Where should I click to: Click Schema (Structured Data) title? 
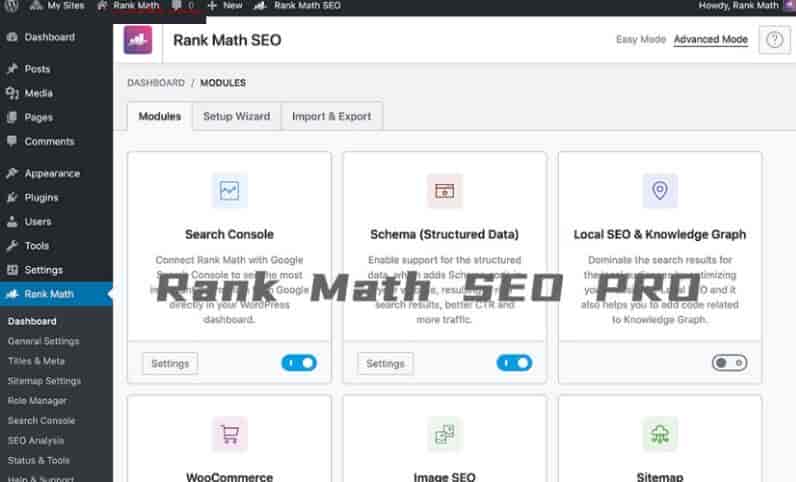click(445, 234)
